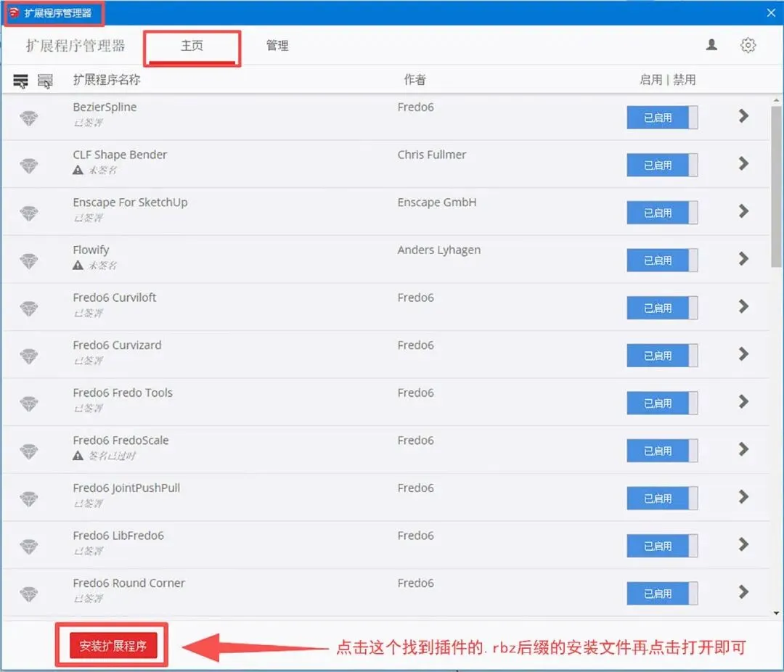Click the 扩展程序名称 column header
784x672 pixels.
pos(107,80)
